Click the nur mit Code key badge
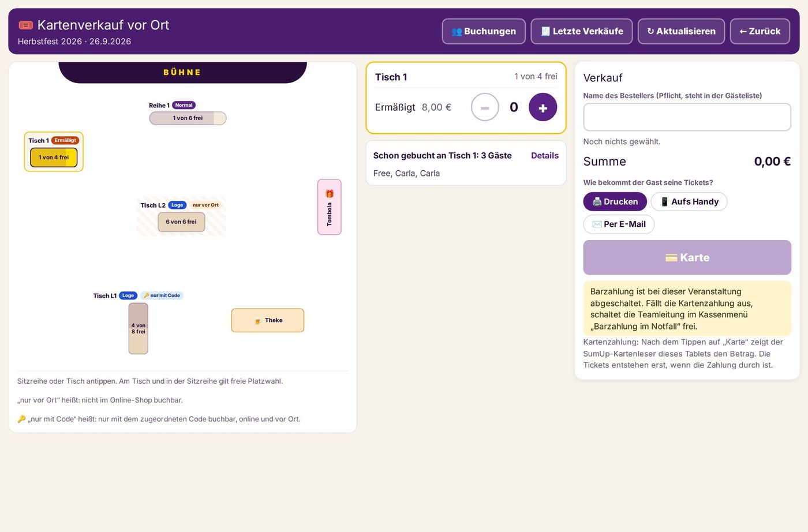808x532 pixels. pyautogui.click(x=162, y=295)
